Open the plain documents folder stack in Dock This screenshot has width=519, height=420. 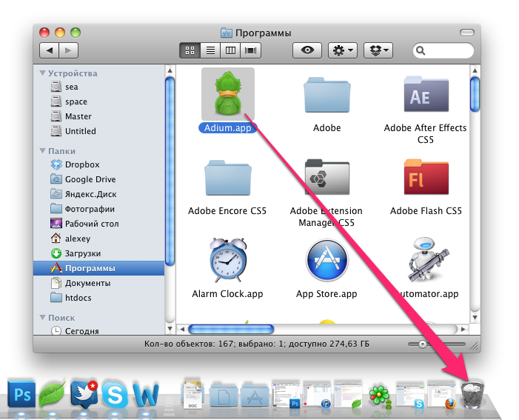pos(224,395)
